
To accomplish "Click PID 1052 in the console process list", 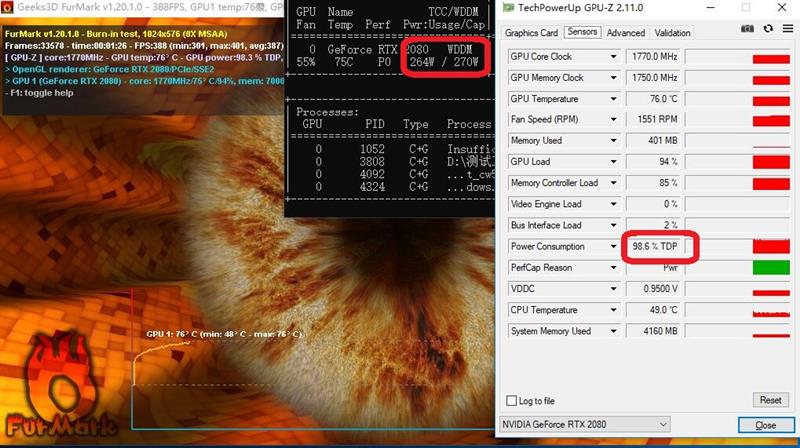I will tap(372, 149).
